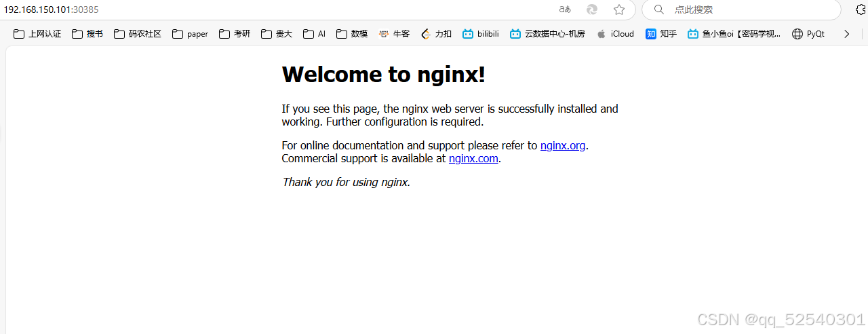Follow the nginx.org link

coord(563,145)
